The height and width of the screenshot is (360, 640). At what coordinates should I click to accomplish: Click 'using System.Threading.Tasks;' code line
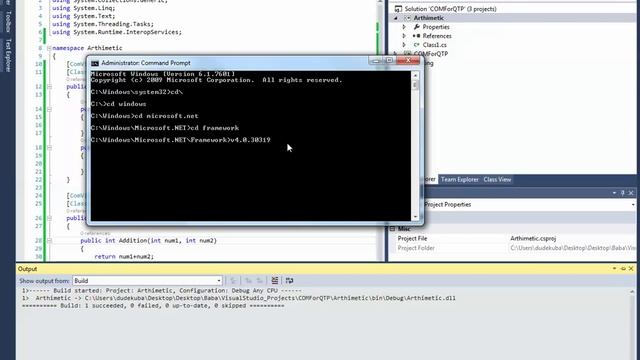click(x=103, y=24)
